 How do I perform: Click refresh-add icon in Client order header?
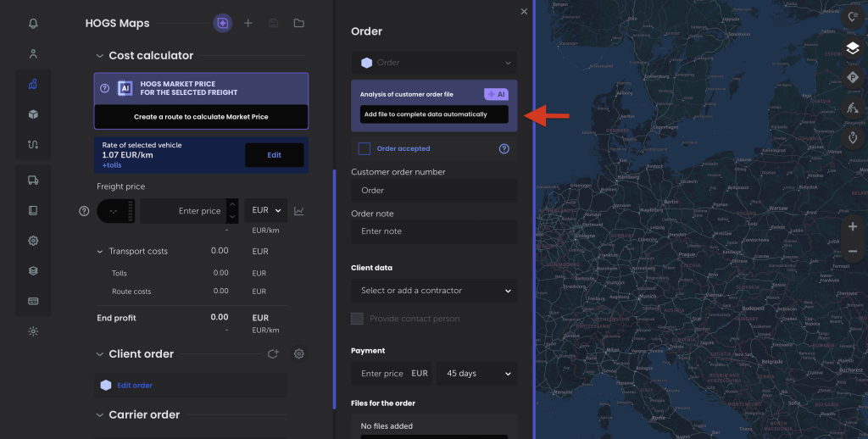click(x=273, y=353)
